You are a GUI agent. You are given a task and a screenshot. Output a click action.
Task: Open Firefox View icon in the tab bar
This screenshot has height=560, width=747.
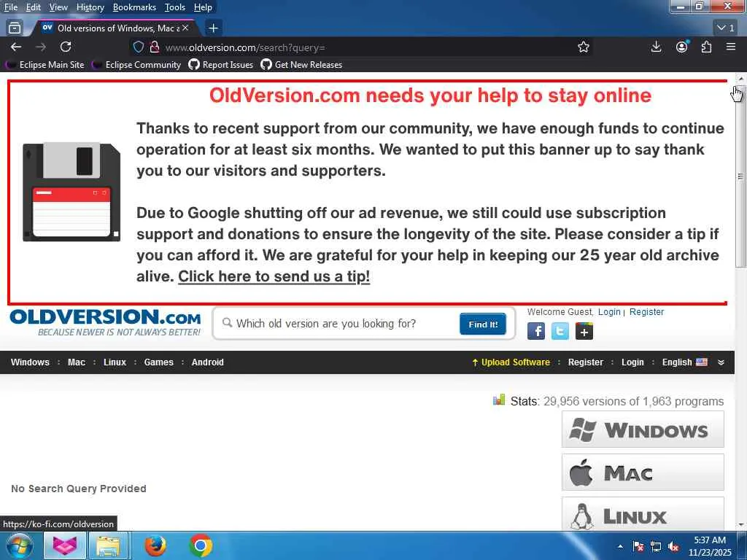(15, 28)
